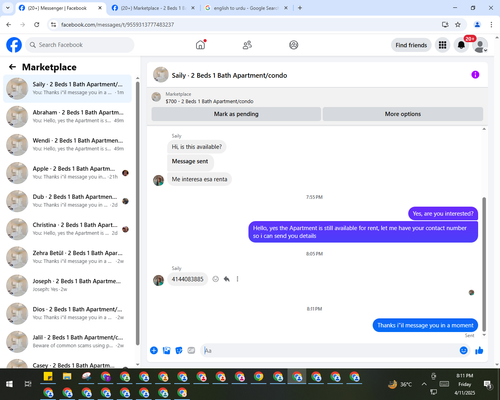Screen dimensions: 500x400
Task: Go back from Marketplace with arrow
Action: point(12,67)
